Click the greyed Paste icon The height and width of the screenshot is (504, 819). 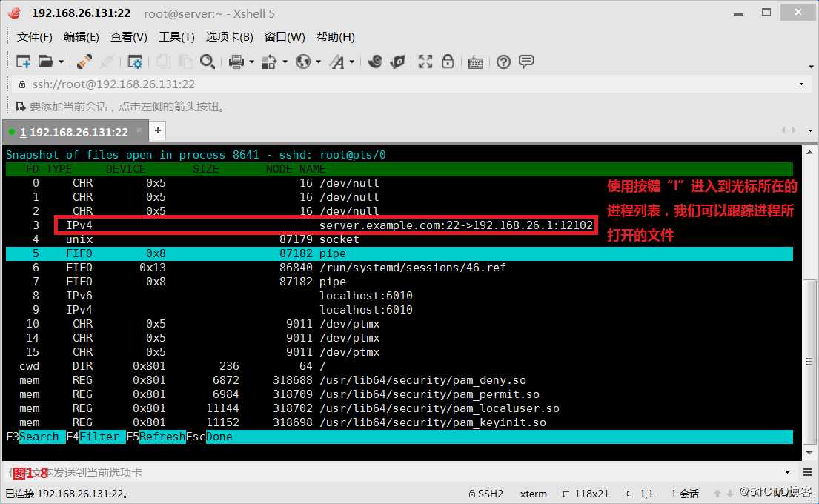(185, 62)
